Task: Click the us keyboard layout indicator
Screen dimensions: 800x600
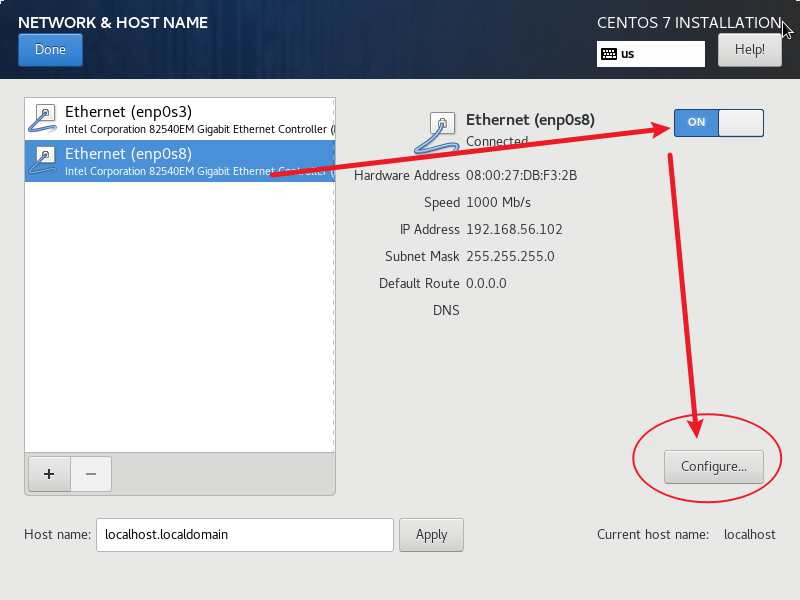Action: click(x=651, y=54)
